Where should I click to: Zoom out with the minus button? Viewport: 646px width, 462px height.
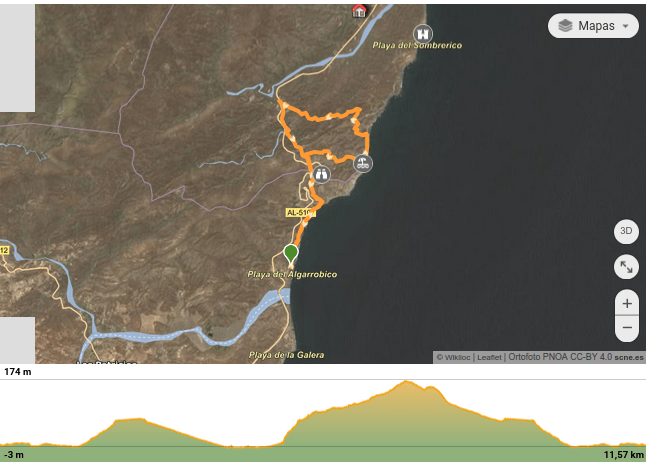pos(627,327)
